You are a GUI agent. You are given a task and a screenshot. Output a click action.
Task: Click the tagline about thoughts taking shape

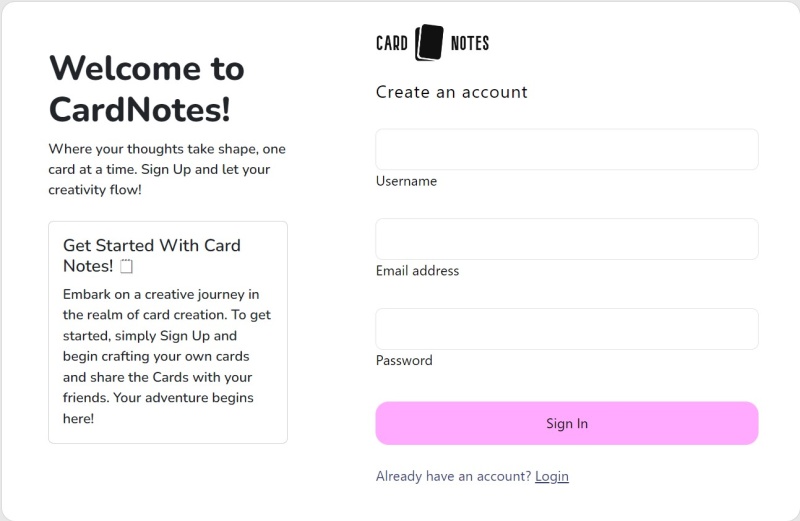point(166,149)
